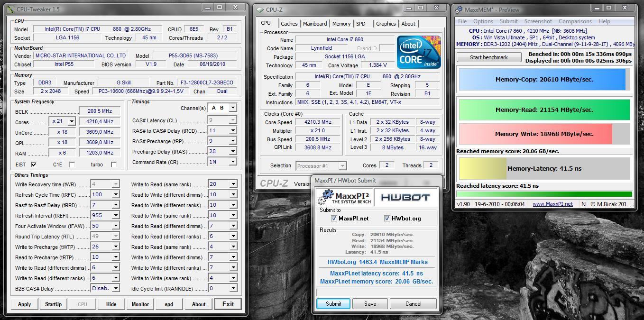Click the CPU-Z title bar app icon
The image size is (644, 320).
(260, 10)
